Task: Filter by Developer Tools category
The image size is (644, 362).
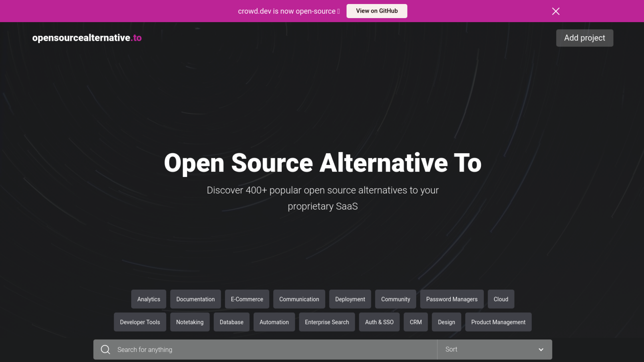Action: [140, 322]
